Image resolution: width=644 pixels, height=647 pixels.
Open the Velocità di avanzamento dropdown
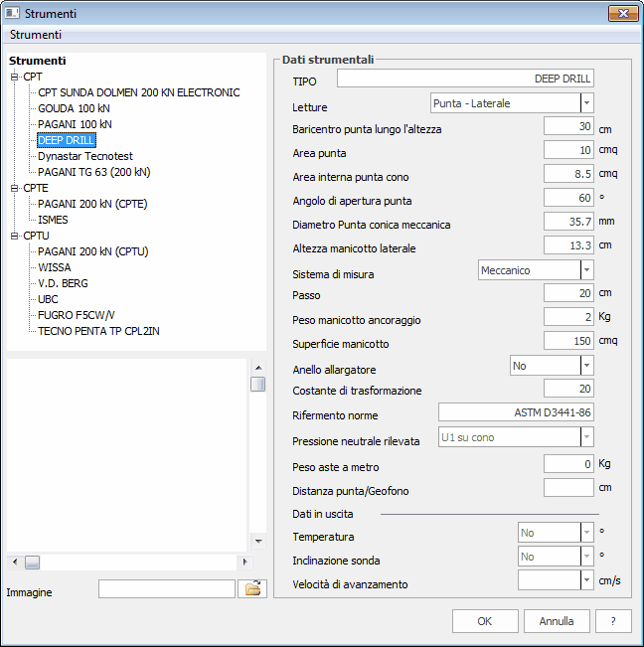[586, 580]
